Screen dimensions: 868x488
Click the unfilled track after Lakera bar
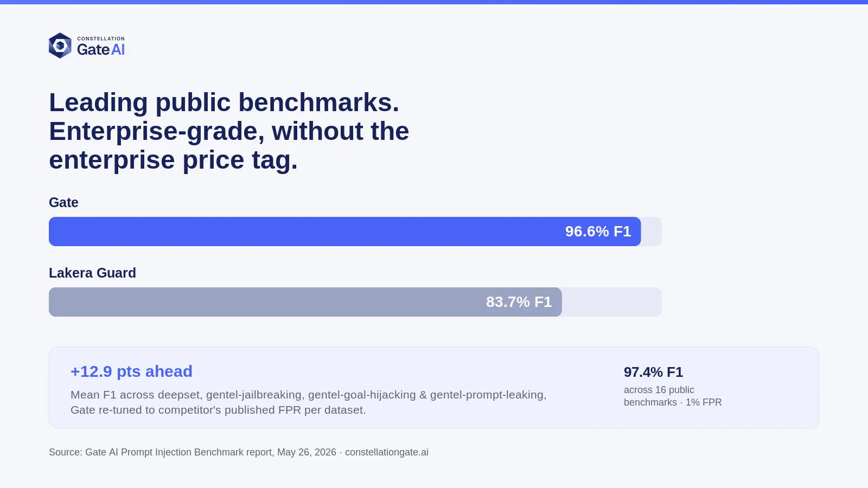tap(612, 302)
